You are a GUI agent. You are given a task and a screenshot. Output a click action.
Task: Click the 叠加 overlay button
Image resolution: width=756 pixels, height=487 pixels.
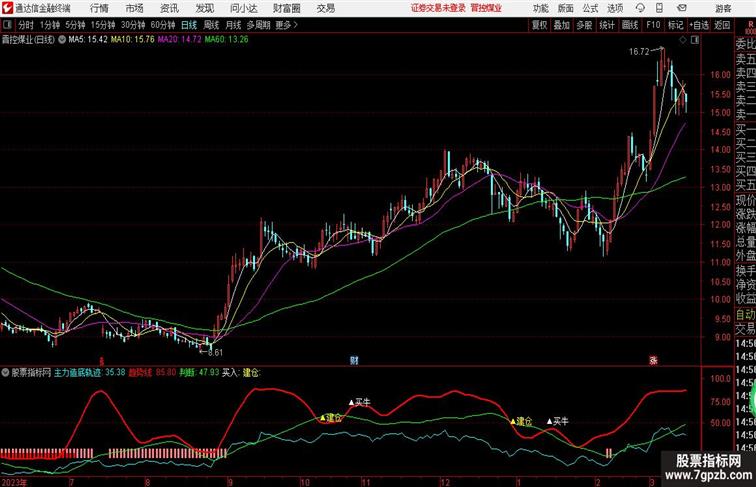[561, 25]
